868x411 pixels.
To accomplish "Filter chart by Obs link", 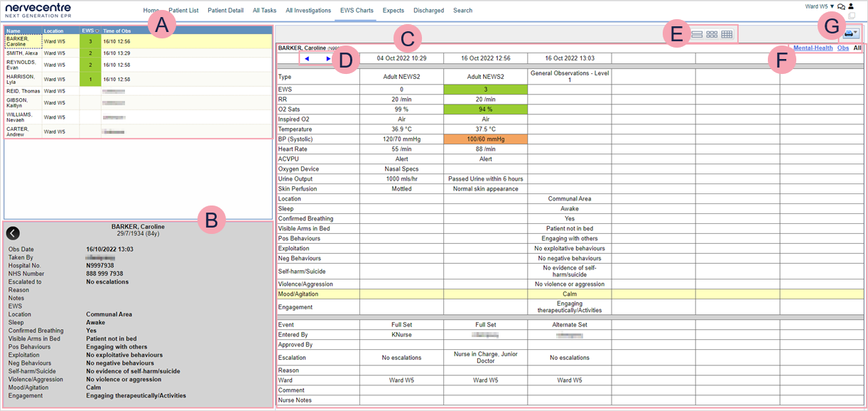I will click(842, 48).
